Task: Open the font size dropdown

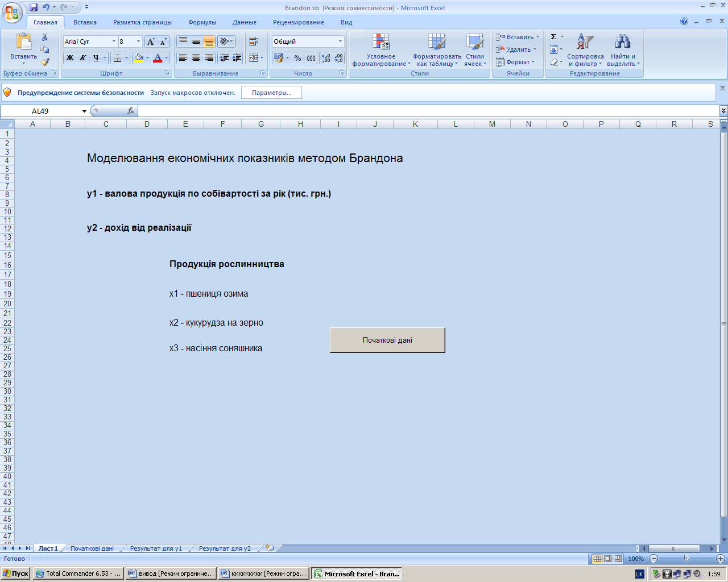Action: click(138, 41)
